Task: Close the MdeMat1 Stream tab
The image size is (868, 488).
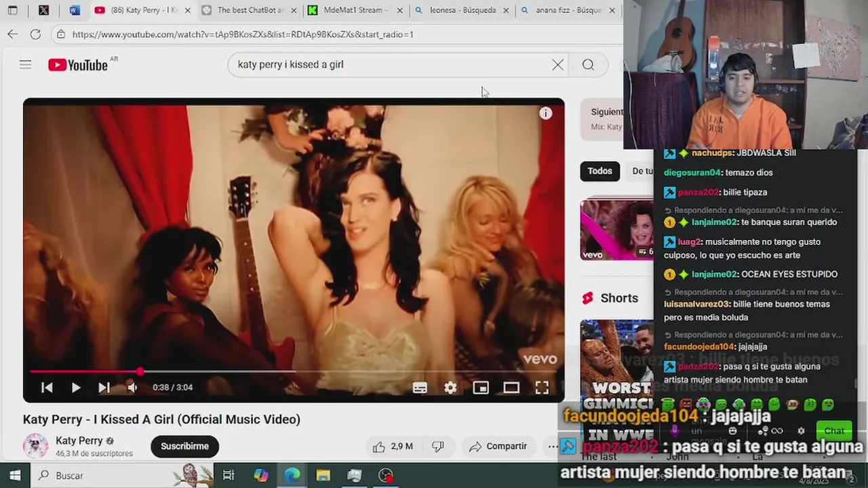Action: pos(401,10)
